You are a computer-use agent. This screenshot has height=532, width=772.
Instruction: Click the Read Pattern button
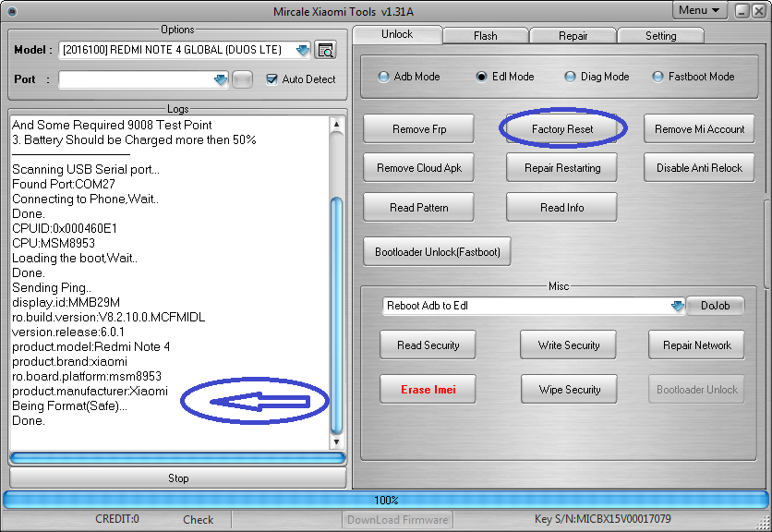click(419, 208)
